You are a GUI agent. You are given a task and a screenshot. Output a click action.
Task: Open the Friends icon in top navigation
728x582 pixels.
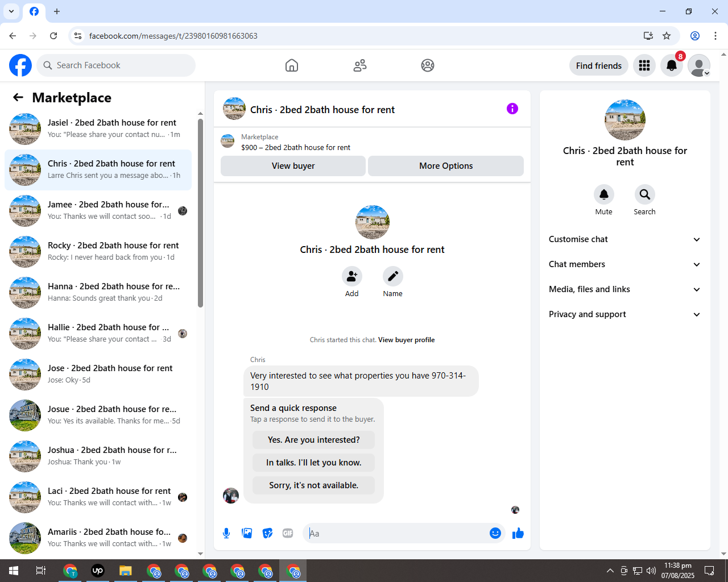coord(360,65)
